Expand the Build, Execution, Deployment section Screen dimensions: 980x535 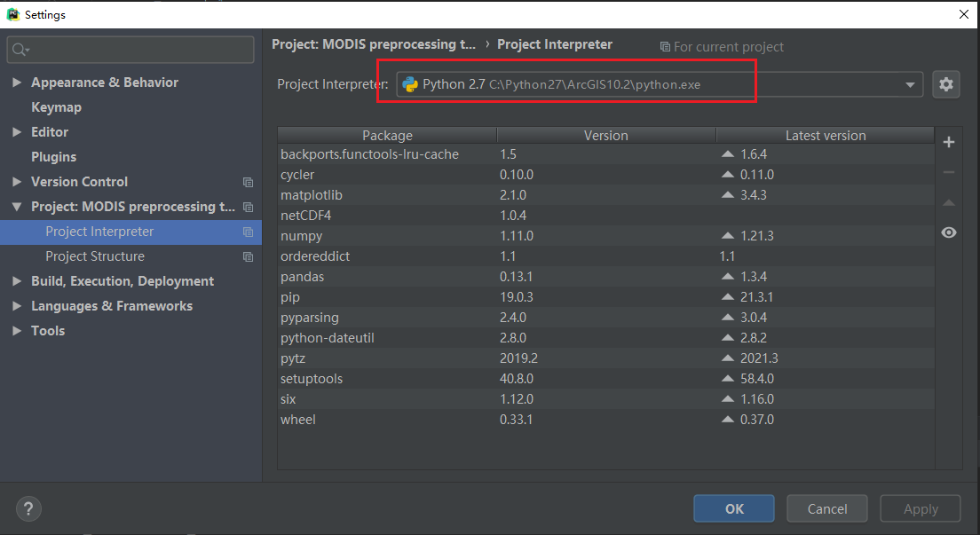pos(17,281)
